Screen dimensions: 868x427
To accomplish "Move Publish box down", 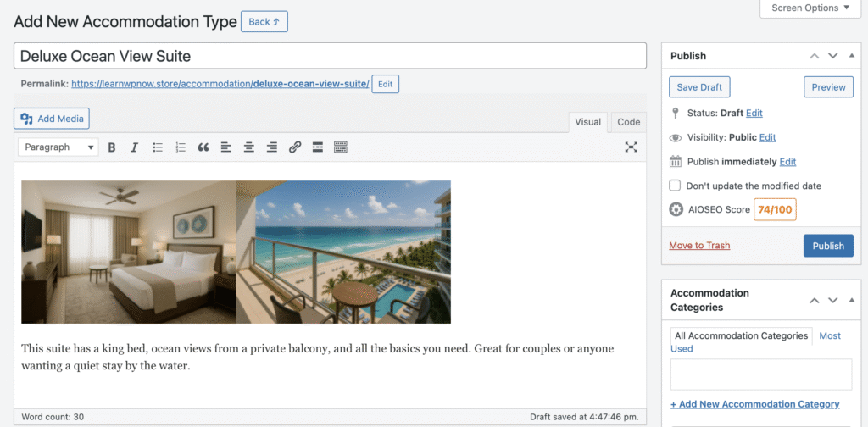I will point(833,56).
